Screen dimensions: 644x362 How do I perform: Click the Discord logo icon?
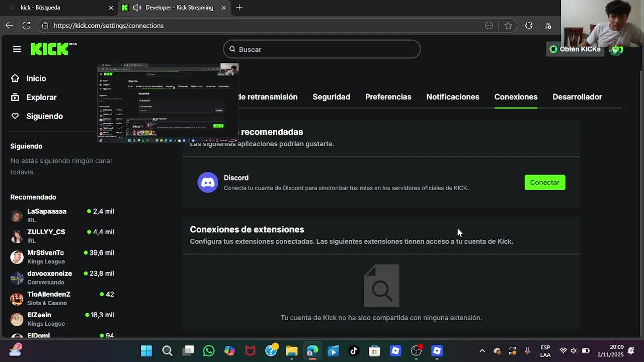point(208,183)
